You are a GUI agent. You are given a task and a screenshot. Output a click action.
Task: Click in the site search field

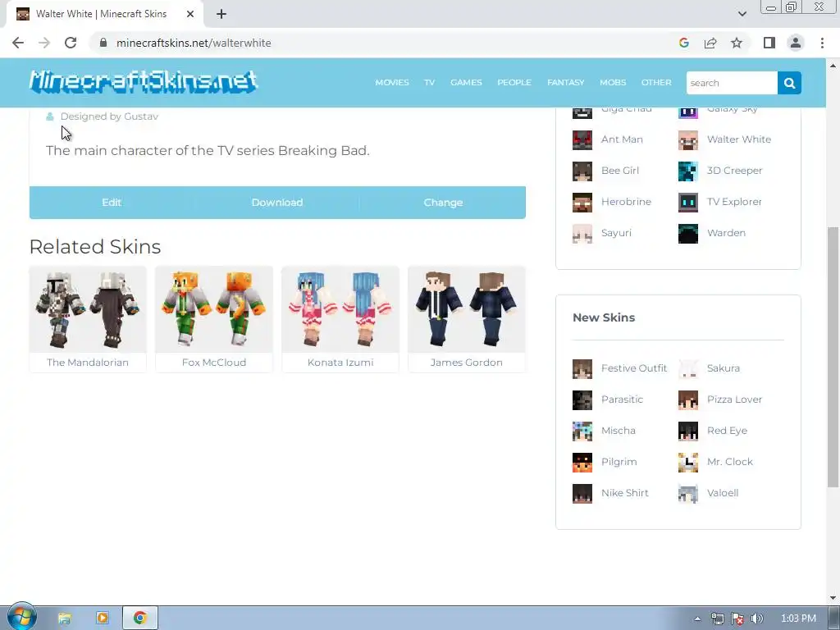click(x=732, y=83)
